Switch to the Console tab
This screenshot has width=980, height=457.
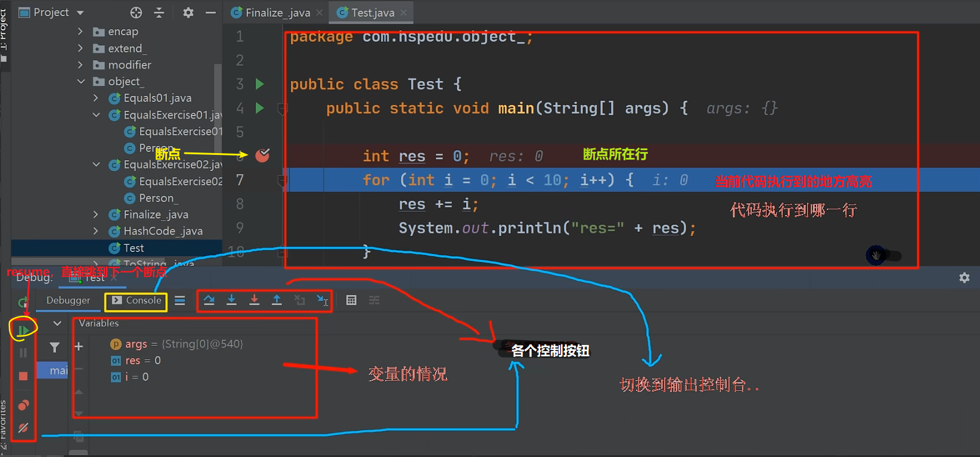coord(137,300)
